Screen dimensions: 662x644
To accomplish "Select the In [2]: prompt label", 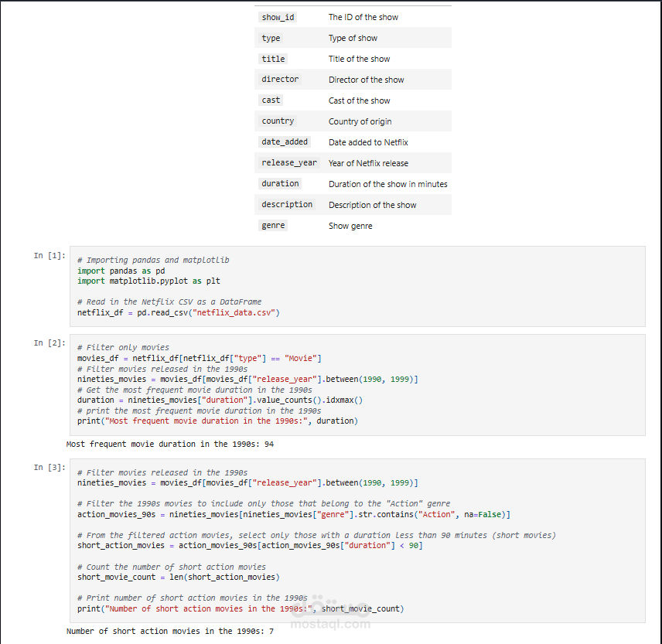I will click(49, 343).
